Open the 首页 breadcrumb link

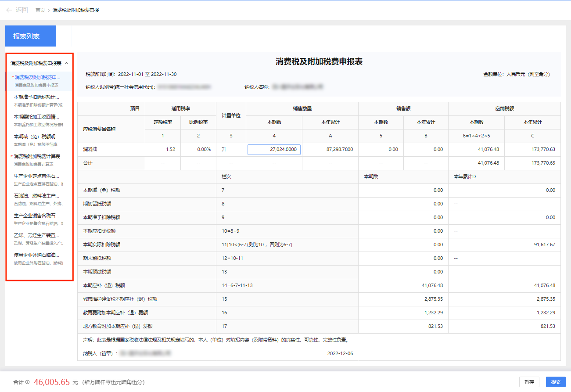(40, 10)
